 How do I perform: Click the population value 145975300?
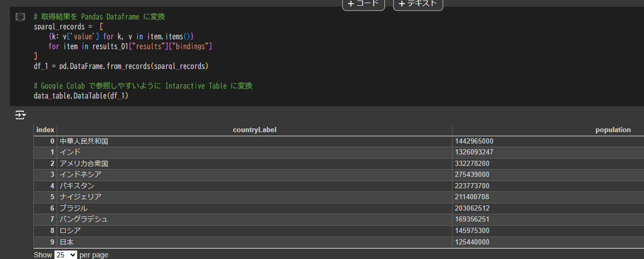(x=472, y=230)
